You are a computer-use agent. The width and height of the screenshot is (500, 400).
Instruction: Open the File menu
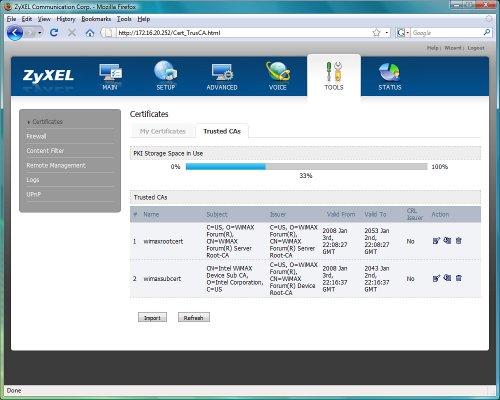click(x=11, y=19)
